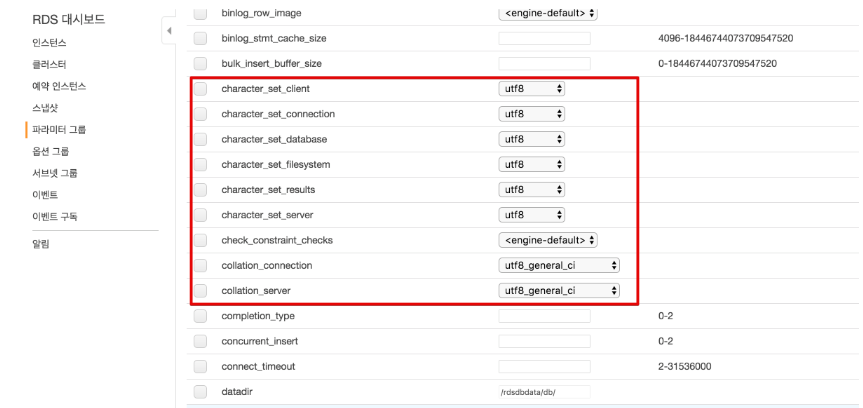Screen dimensions: 863x408
Task: Focus the concurrent_insert value field
Action: point(544,341)
